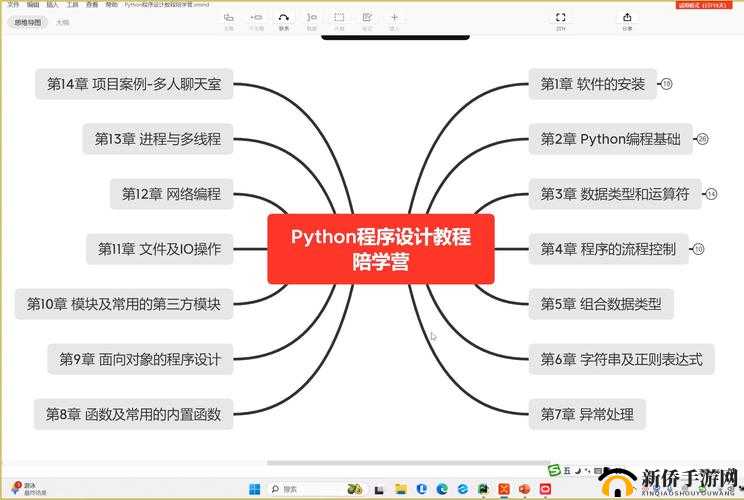744x500 pixels.
Task: Click the Summary bracket icon
Action: click(311, 18)
